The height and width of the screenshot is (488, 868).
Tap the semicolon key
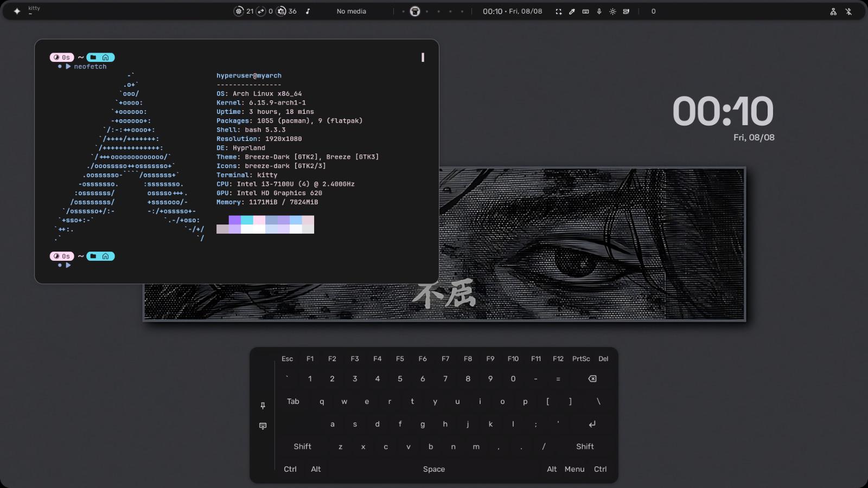[535, 425]
